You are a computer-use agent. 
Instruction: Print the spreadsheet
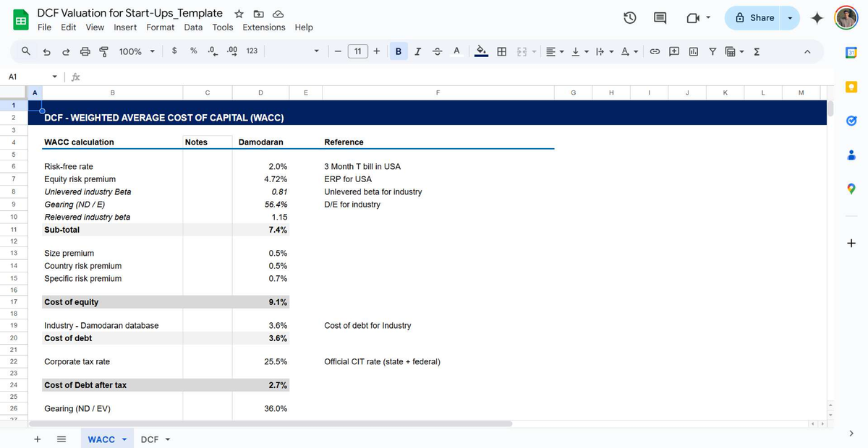point(85,51)
